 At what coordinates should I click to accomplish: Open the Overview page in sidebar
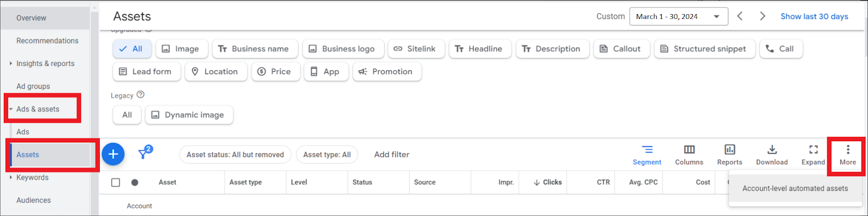point(31,18)
